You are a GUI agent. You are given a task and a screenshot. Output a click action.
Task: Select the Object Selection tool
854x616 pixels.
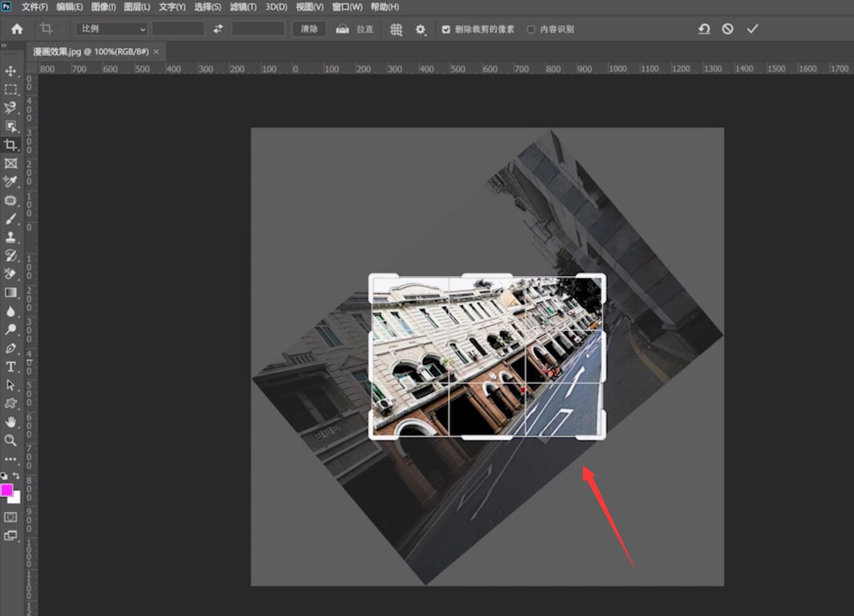(x=11, y=126)
